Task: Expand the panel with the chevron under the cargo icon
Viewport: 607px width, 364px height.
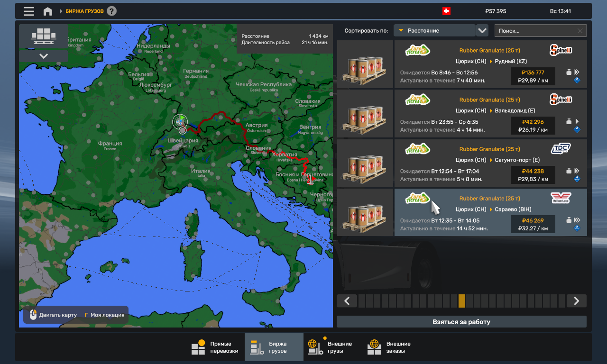Action: click(x=44, y=56)
